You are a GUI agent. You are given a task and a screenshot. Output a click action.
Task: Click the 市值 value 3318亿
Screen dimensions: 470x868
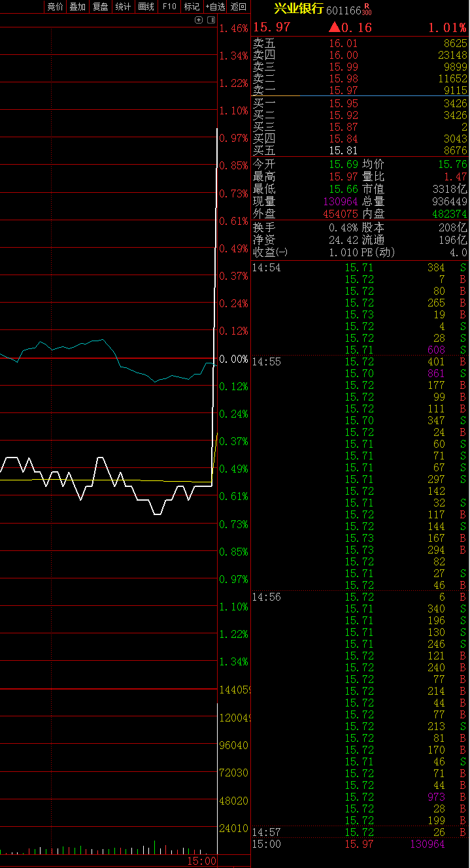point(450,189)
